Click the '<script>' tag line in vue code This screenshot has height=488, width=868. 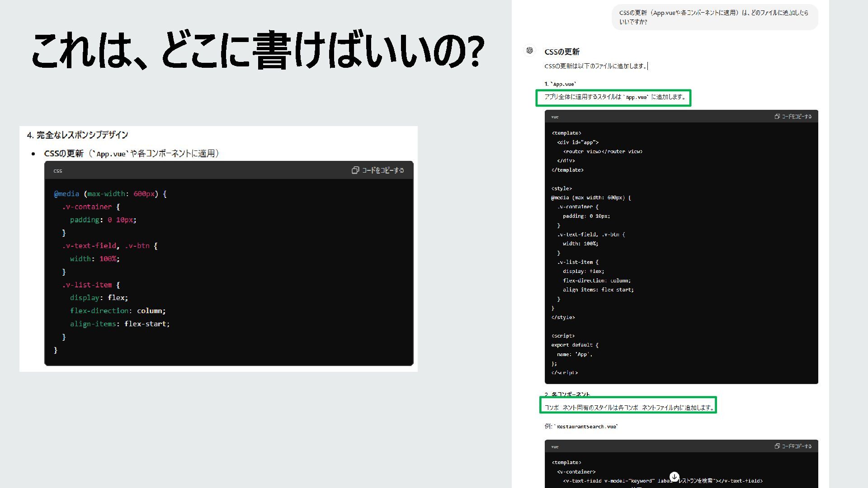click(563, 336)
